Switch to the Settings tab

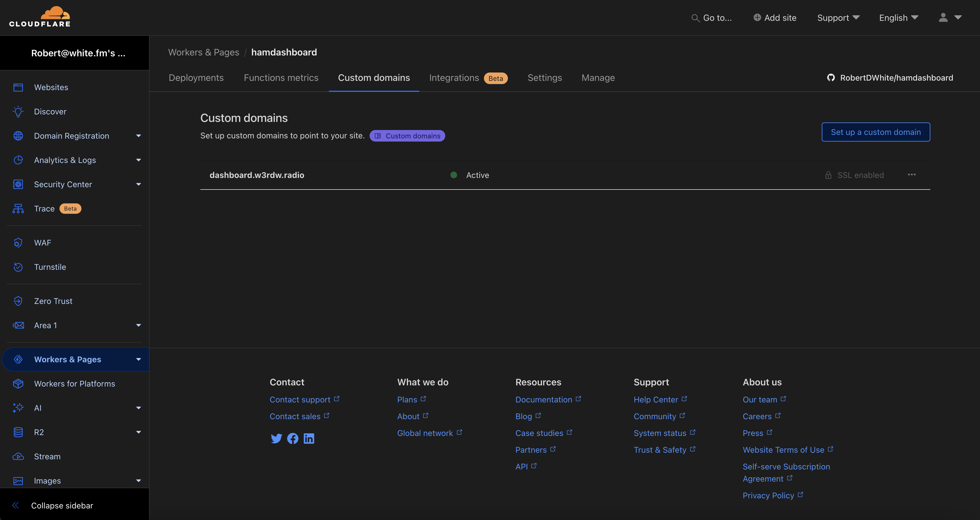coord(544,78)
